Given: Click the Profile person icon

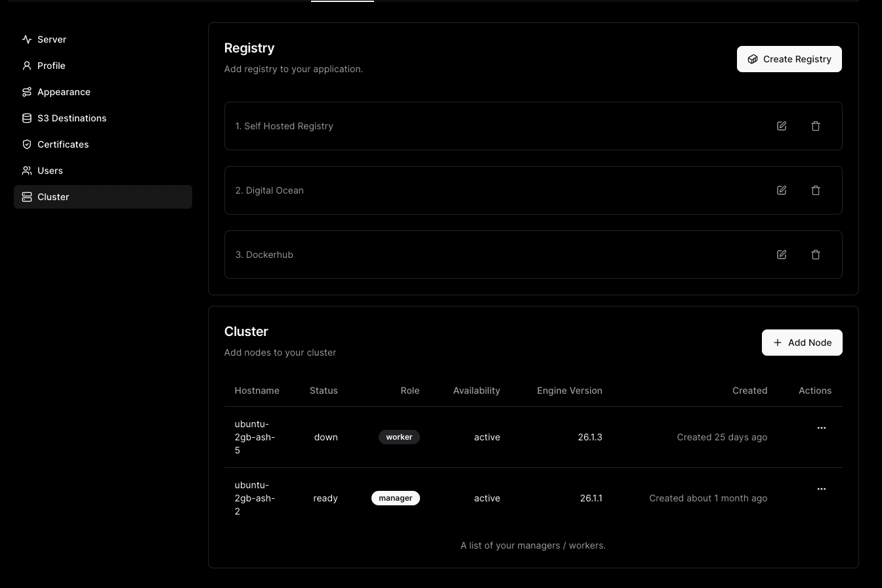Looking at the screenshot, I should pos(27,66).
